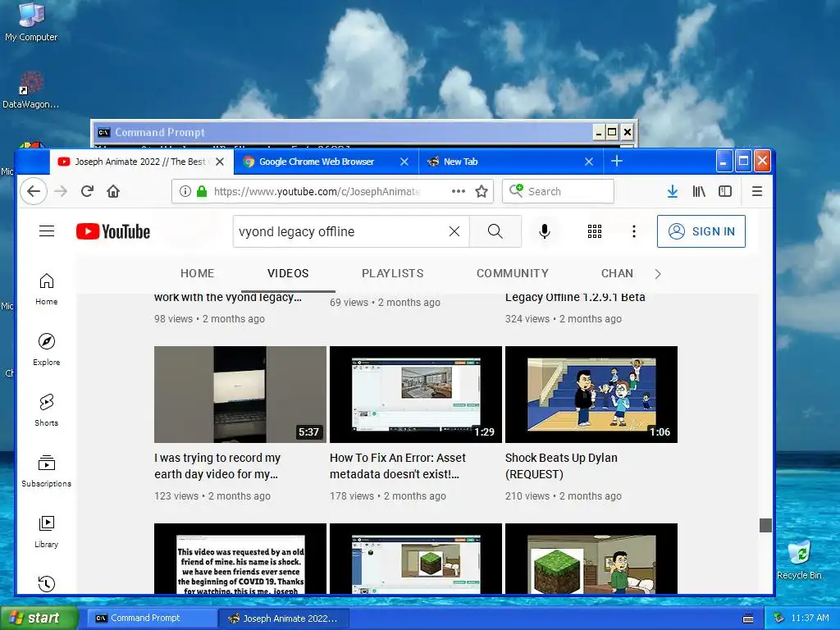Open channel COMMUNITY tab
840x630 pixels.
click(513, 273)
